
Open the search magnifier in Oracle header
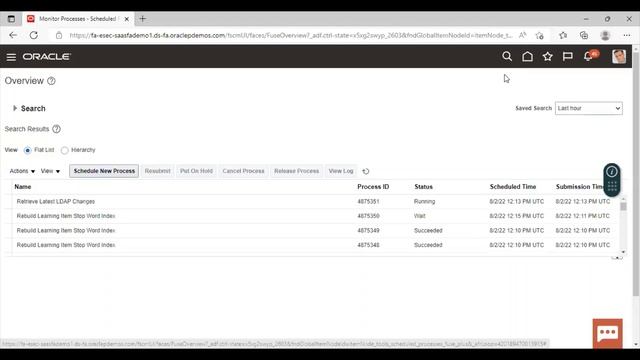507,56
